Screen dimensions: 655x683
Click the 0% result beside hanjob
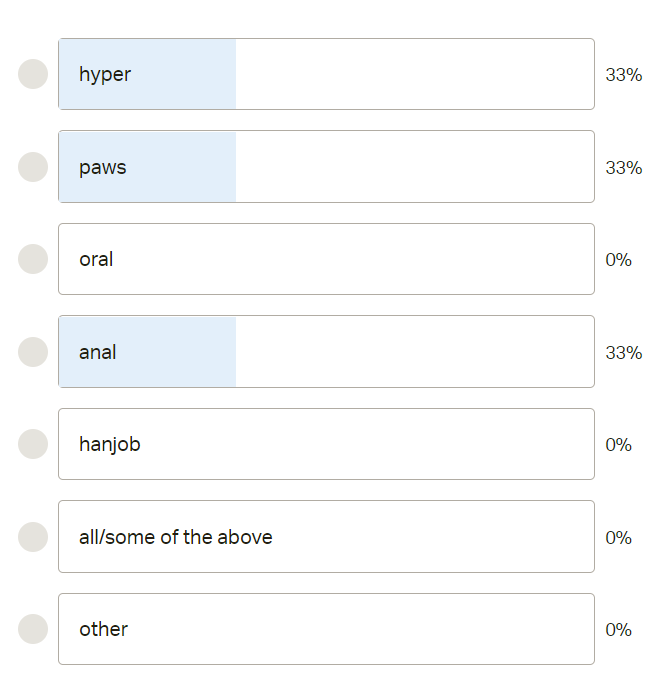(618, 445)
